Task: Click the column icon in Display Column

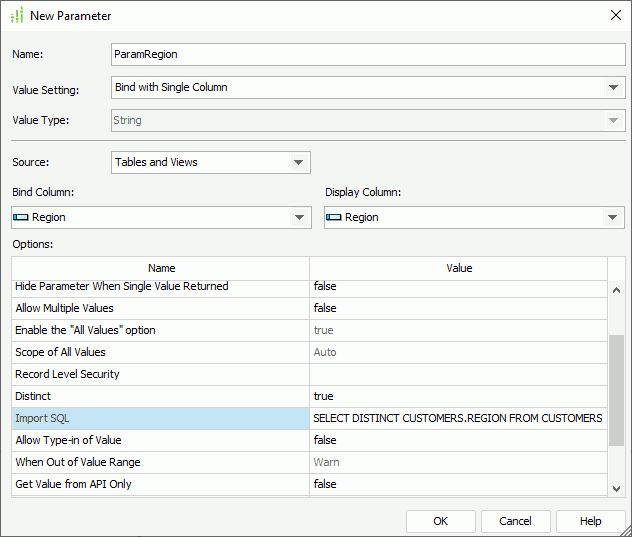Action: (334, 217)
